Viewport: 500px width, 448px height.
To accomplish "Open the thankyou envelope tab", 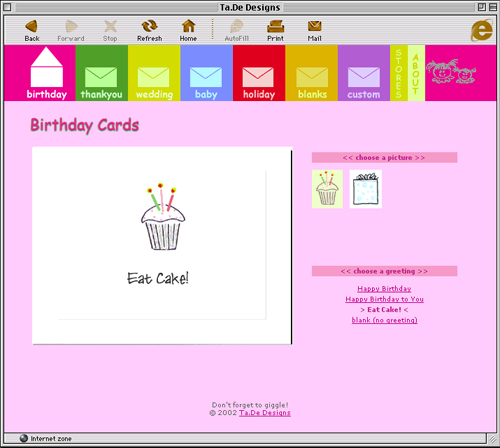I will tap(102, 73).
